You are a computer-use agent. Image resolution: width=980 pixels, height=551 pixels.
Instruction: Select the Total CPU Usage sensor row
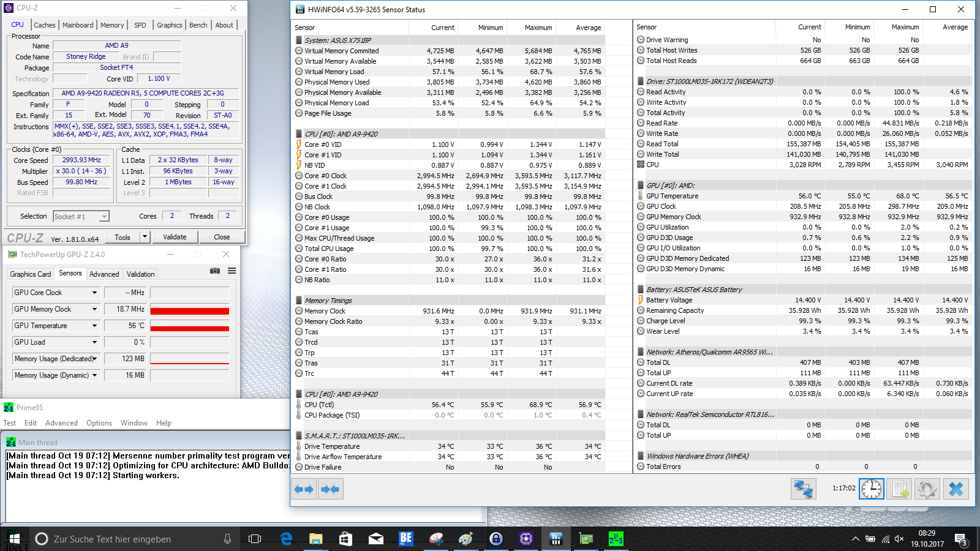[x=450, y=249]
